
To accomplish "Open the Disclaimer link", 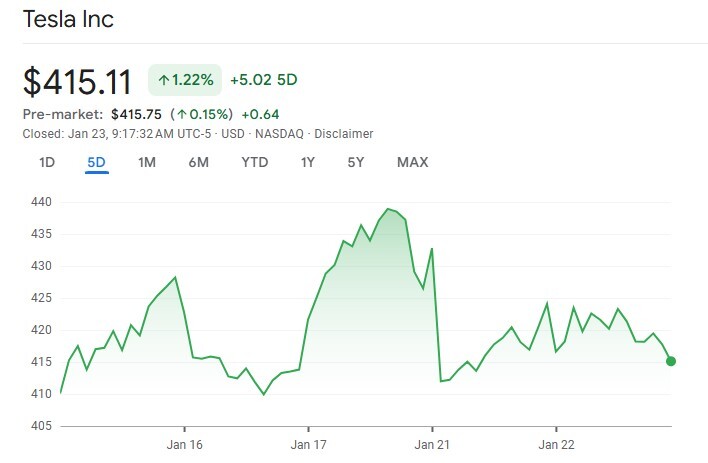I will click(x=344, y=134).
